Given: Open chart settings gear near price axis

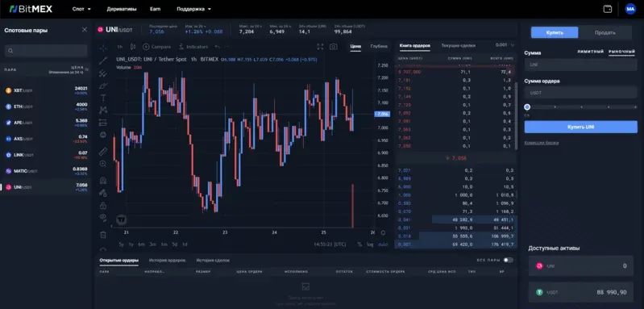Looking at the screenshot, I should click(x=383, y=232).
